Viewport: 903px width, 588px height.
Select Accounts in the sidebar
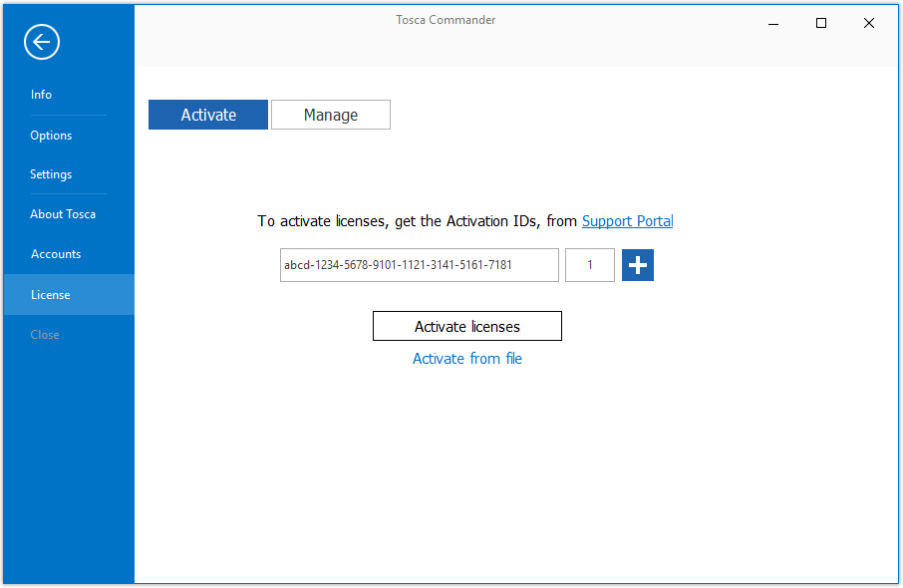coord(56,254)
